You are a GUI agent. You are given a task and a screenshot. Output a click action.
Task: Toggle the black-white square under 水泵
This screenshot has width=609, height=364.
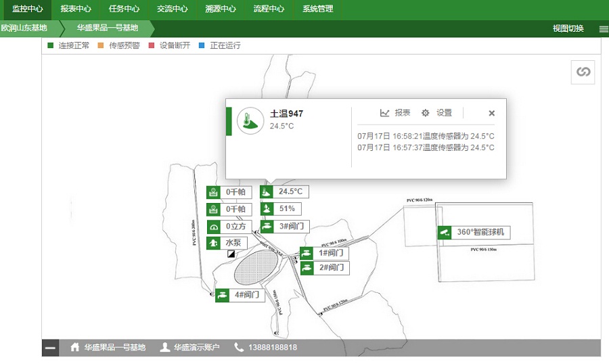pyautogui.click(x=231, y=254)
